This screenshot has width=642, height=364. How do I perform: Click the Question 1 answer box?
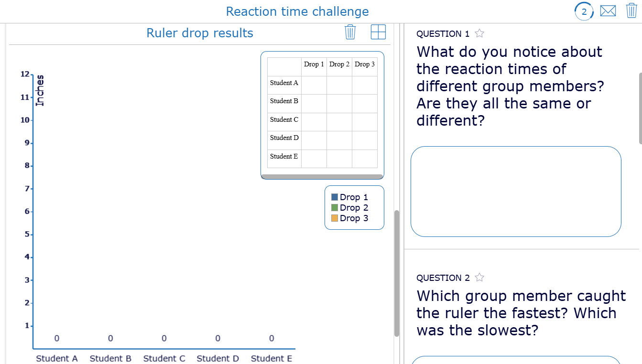point(516,191)
